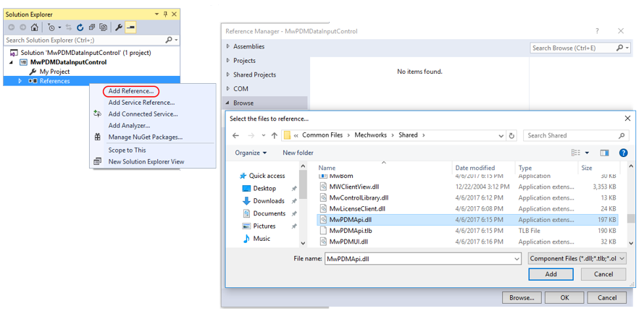This screenshot has width=644, height=311.
Task: Click Browse... button in Reference Manager
Action: (x=522, y=297)
